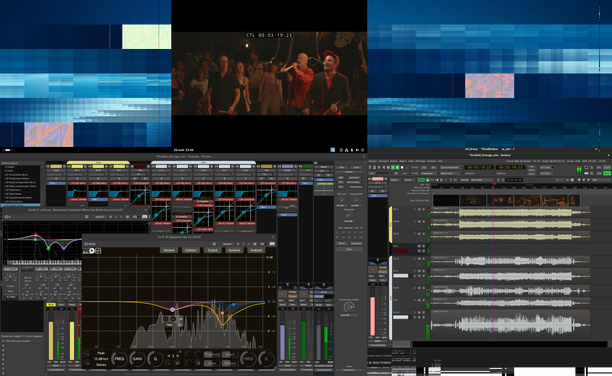The height and width of the screenshot is (376, 612).
Task: Open the Transport menu in the Ardour editor
Action: [383, 161]
